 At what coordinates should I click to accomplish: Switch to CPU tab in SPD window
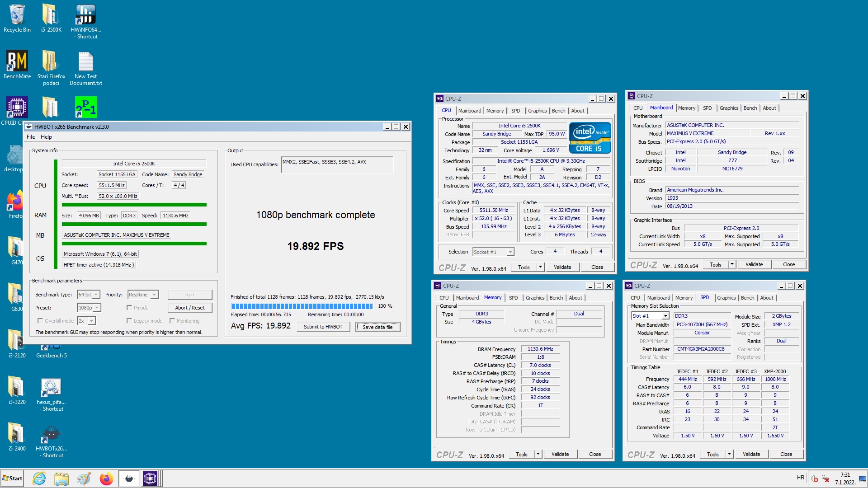pos(635,298)
